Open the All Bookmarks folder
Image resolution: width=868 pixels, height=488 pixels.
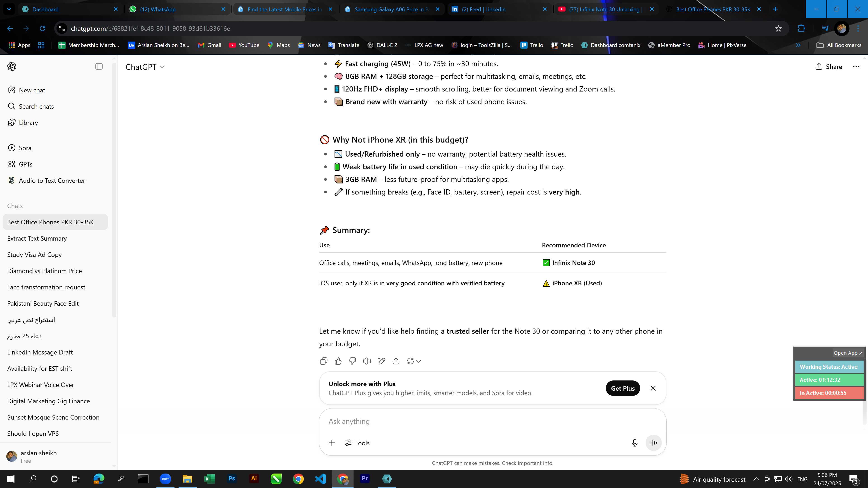[839, 45]
